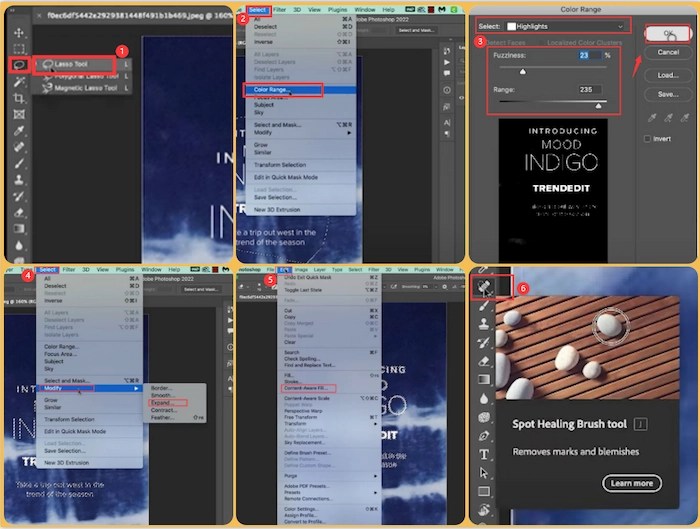The height and width of the screenshot is (529, 700).
Task: Select the Rectangle shape tool in step 6 toolbar
Action: (x=484, y=492)
